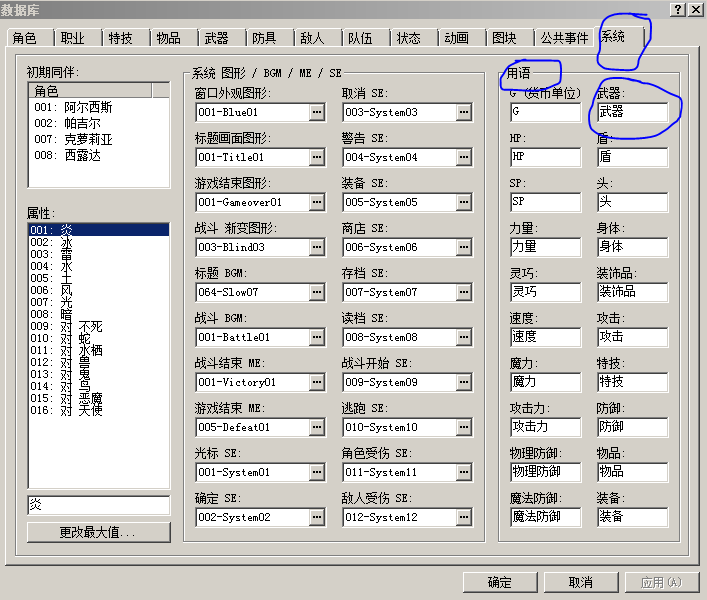
Task: Open browse button for 商店 SE 006-System06
Action: [464, 247]
